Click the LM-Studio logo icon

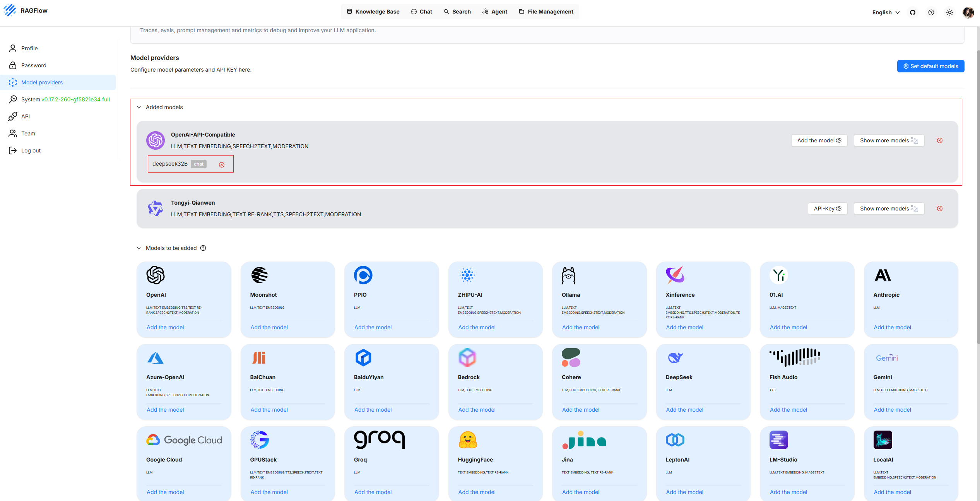tap(779, 440)
